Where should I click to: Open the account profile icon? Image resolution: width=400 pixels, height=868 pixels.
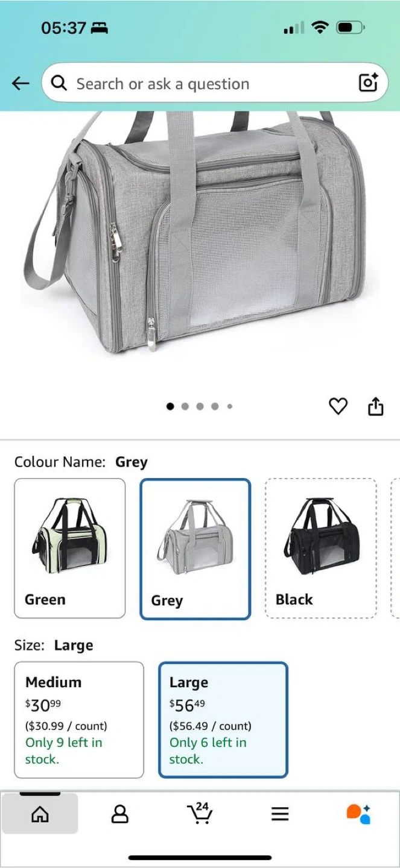pyautogui.click(x=120, y=814)
